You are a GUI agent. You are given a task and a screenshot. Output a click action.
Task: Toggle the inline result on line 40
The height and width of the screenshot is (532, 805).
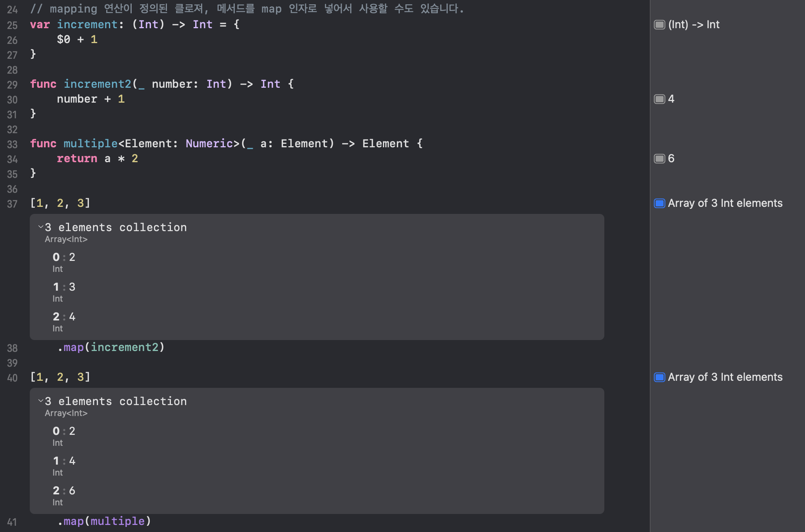coord(660,377)
